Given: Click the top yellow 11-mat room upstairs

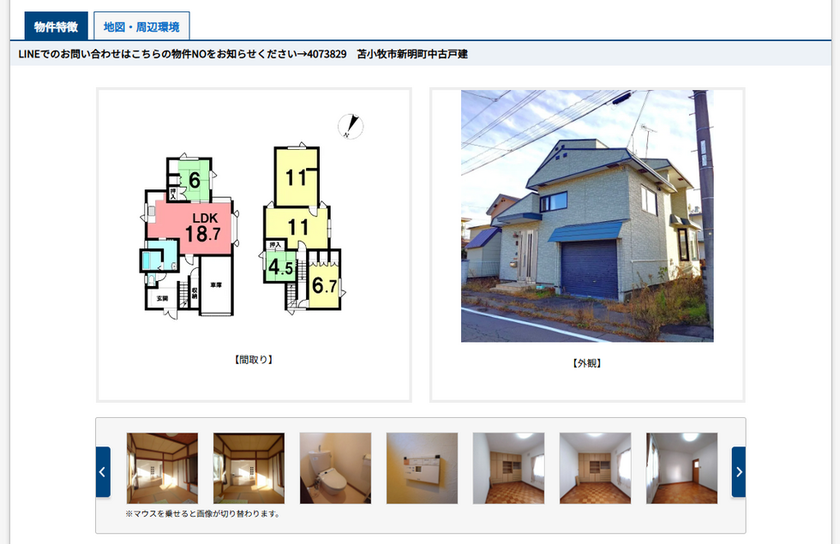Looking at the screenshot, I should pyautogui.click(x=296, y=178).
